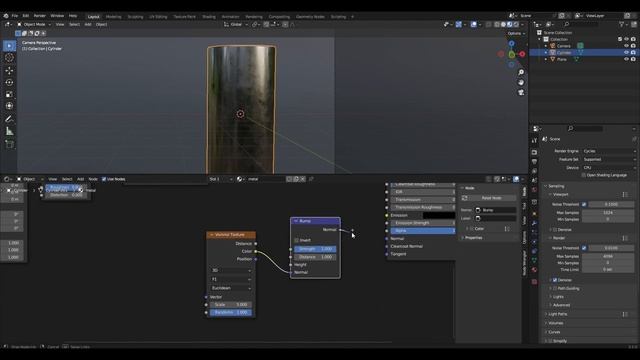Select the Cursor tool in the viewport toolbar
The width and height of the screenshot is (640, 360).
point(9,58)
